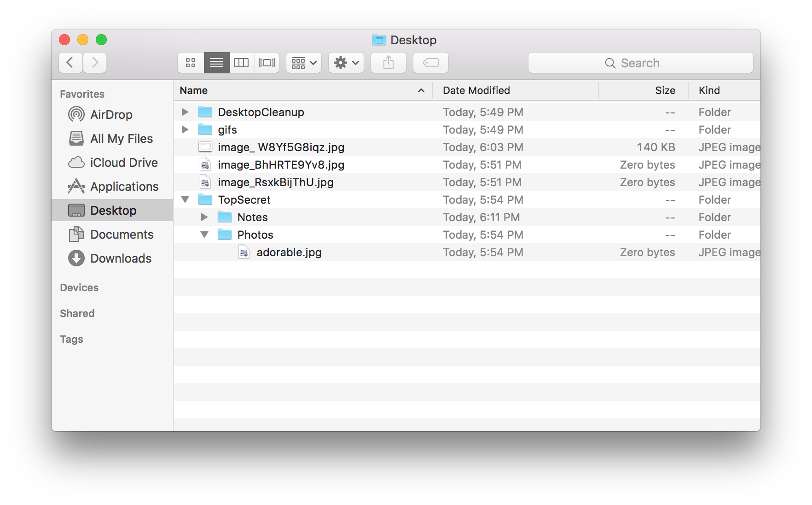Open iCloud Drive from the sidebar
This screenshot has width=812, height=505.
(125, 162)
